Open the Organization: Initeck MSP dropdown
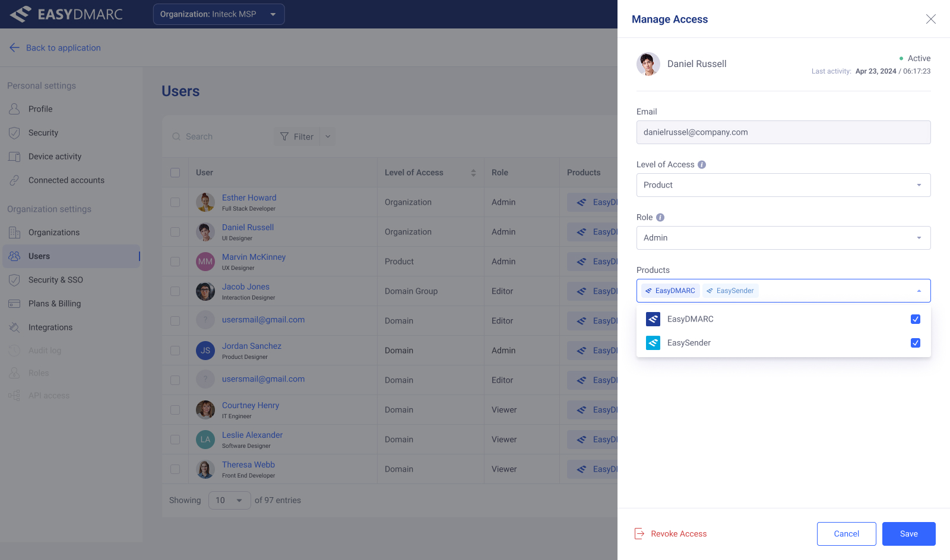Image resolution: width=950 pixels, height=560 pixels. [x=218, y=14]
